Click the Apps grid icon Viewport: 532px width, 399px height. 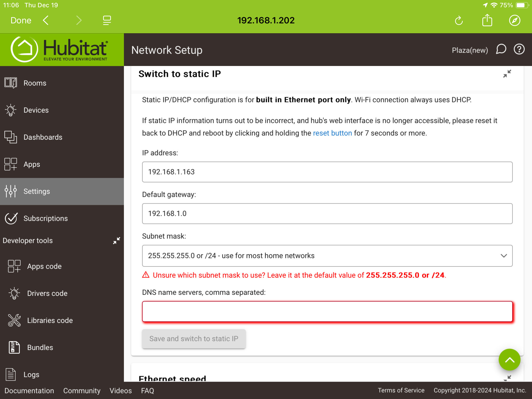(x=11, y=164)
